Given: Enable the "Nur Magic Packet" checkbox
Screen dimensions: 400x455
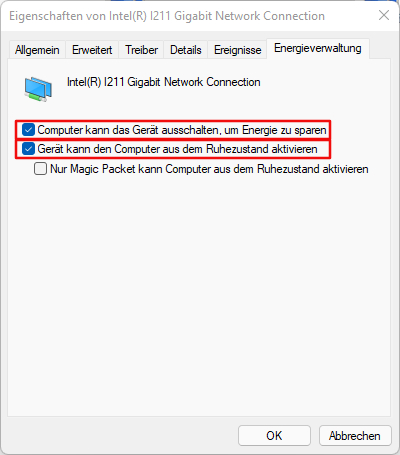Looking at the screenshot, I should 40,169.
